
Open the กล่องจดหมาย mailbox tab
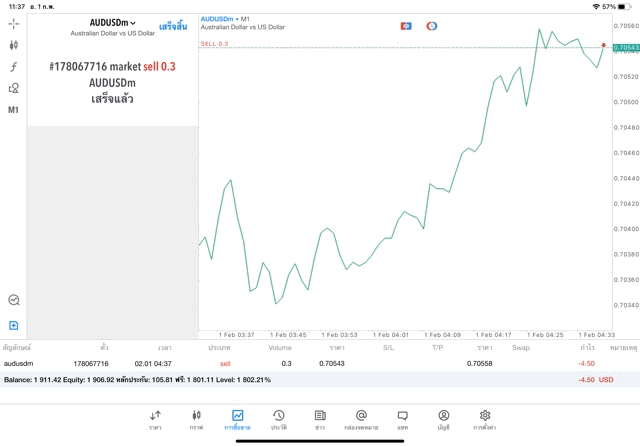tap(361, 420)
